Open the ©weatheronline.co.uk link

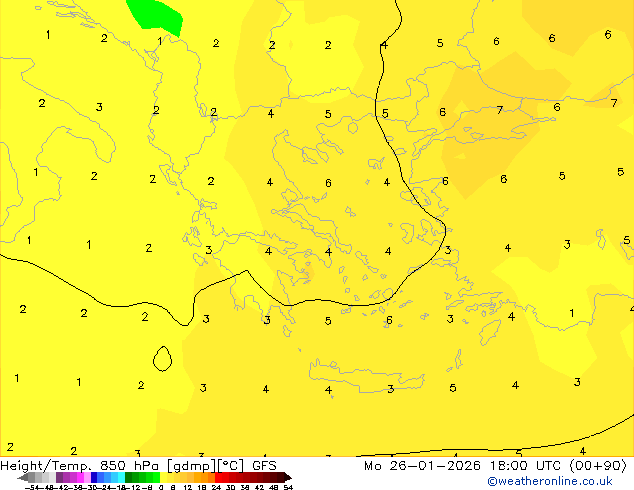coord(550,481)
